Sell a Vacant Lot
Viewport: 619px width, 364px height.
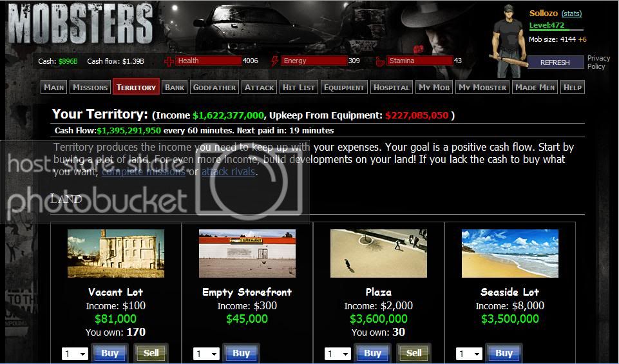click(x=151, y=353)
